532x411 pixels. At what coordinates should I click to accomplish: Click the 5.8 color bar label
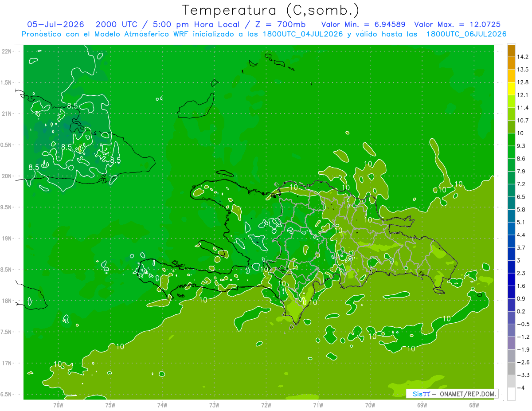(x=521, y=209)
